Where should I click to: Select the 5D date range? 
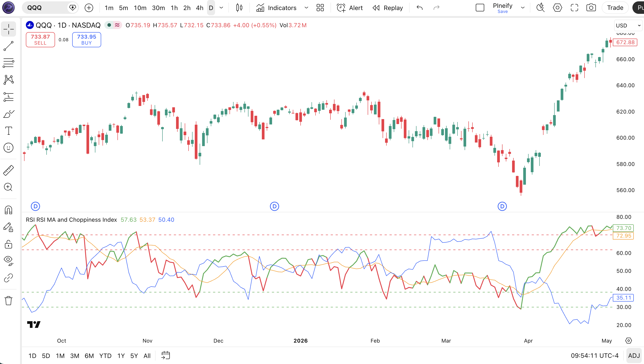[46, 356]
